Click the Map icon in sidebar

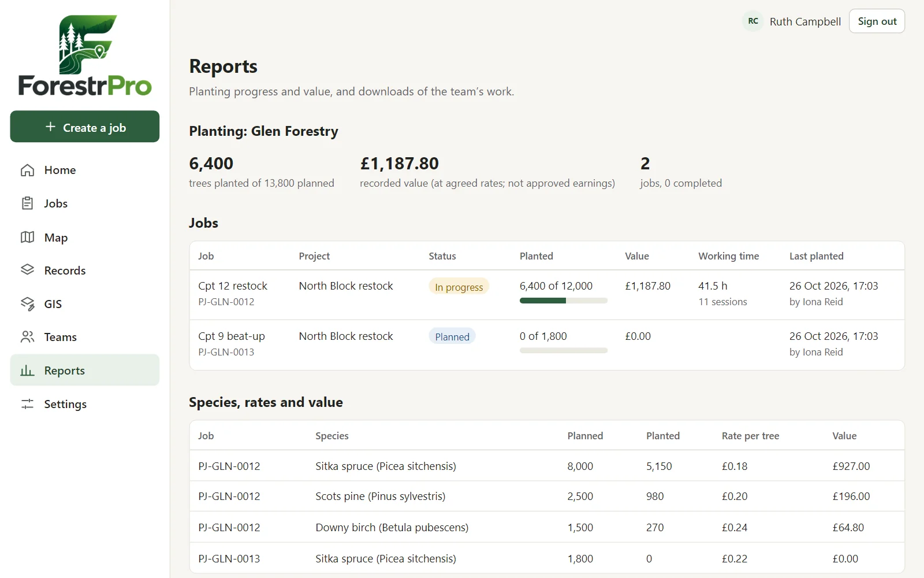(x=27, y=237)
